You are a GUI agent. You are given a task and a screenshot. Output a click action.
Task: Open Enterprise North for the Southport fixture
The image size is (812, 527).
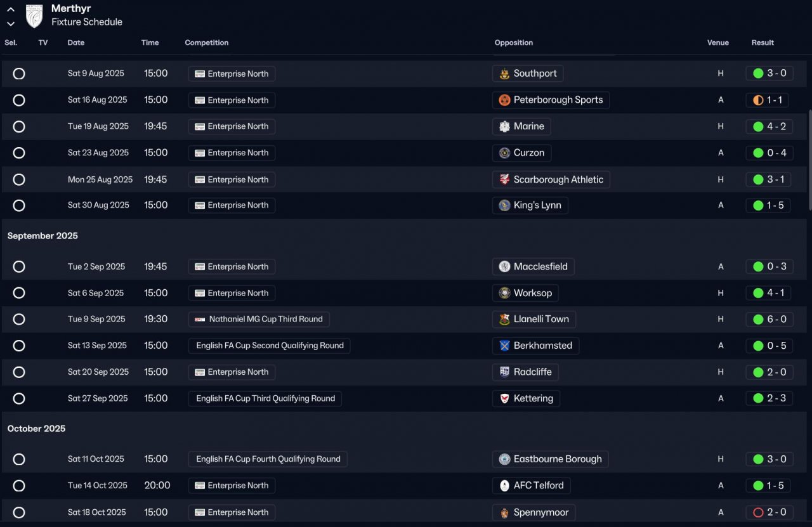232,74
